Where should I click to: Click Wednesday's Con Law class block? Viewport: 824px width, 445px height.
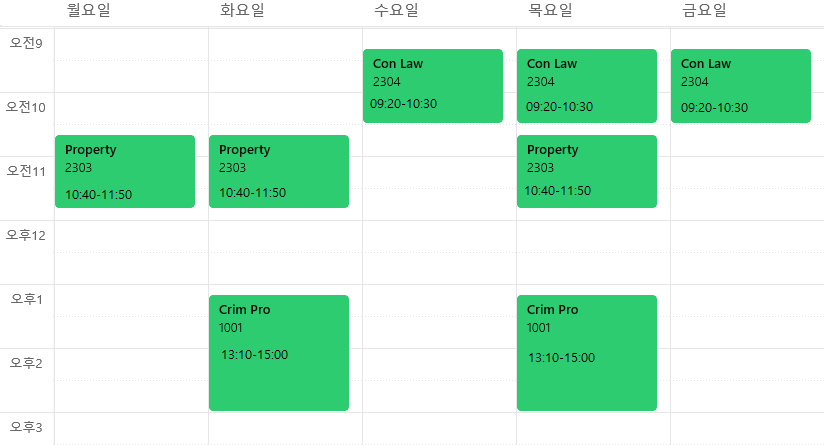433,86
